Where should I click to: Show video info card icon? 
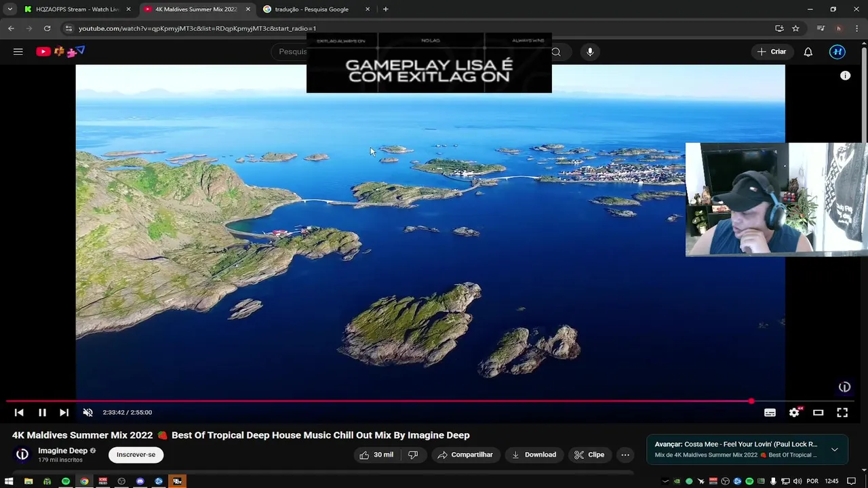pyautogui.click(x=845, y=76)
